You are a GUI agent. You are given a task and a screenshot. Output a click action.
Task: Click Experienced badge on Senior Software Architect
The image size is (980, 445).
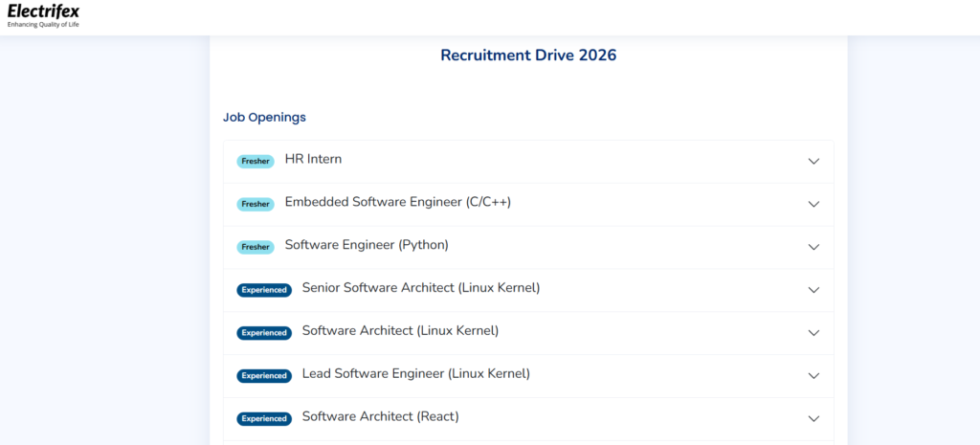pos(264,290)
